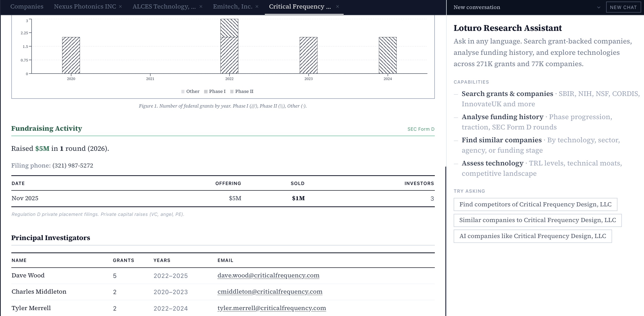This screenshot has height=316, width=644.
Task: Ask for similar companies to Critical Frequency Design
Action: pos(538,220)
